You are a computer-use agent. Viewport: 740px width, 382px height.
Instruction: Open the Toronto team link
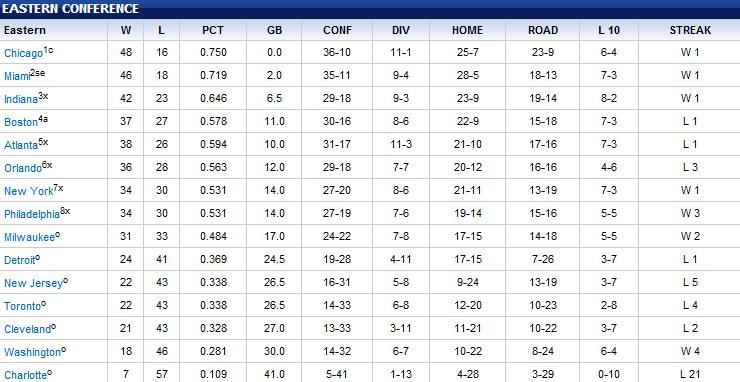coord(22,306)
